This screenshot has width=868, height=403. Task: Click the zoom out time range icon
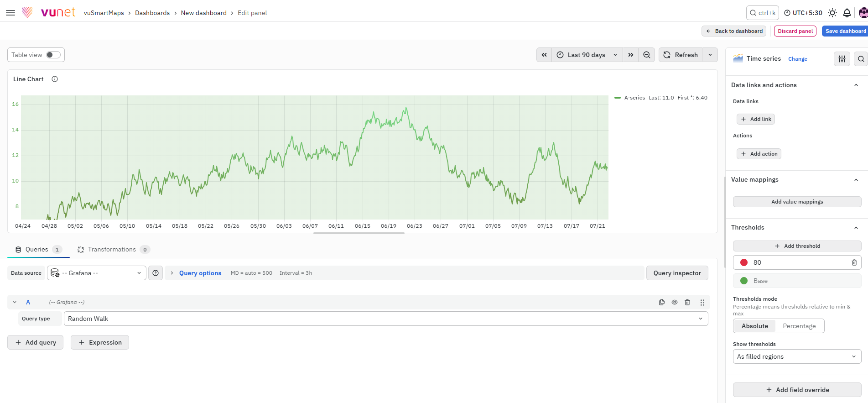(x=647, y=55)
